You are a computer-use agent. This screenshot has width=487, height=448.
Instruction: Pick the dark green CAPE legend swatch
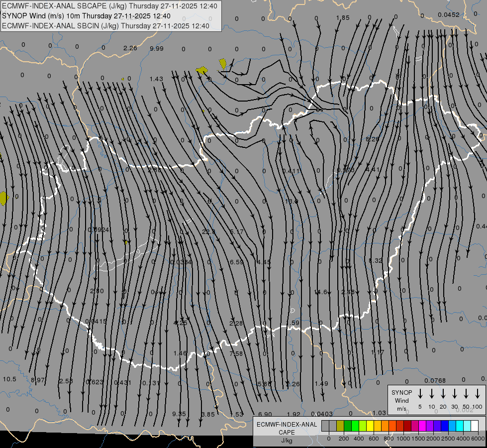pos(348,426)
